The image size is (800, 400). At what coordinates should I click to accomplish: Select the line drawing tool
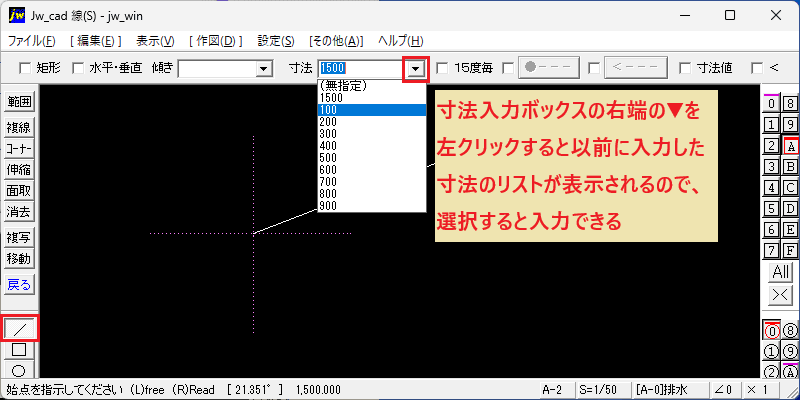pos(19,329)
